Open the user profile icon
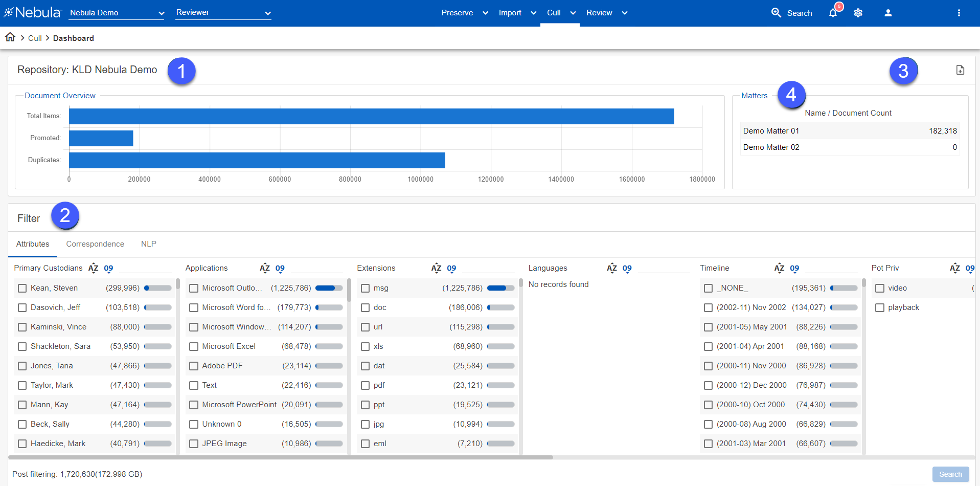980x486 pixels. click(x=888, y=13)
